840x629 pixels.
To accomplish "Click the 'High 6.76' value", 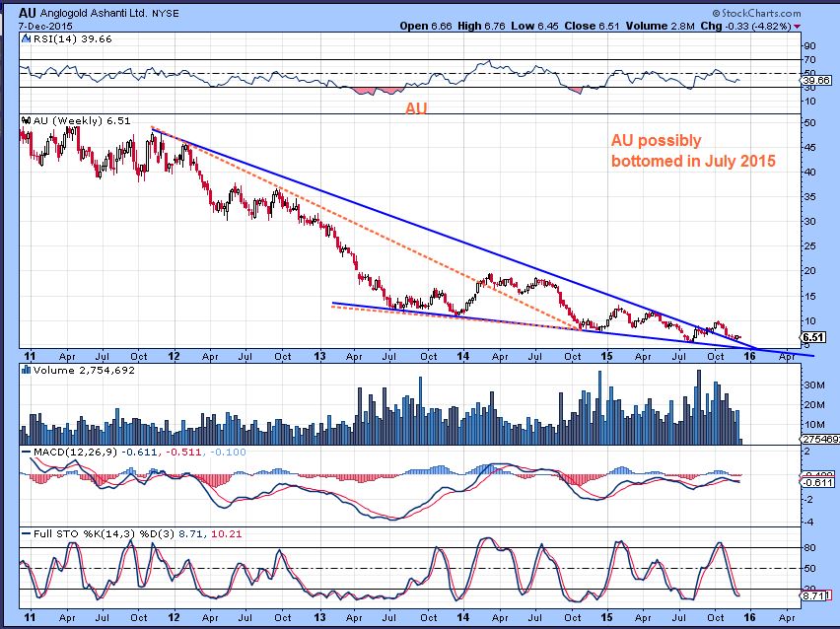I will tap(481, 26).
